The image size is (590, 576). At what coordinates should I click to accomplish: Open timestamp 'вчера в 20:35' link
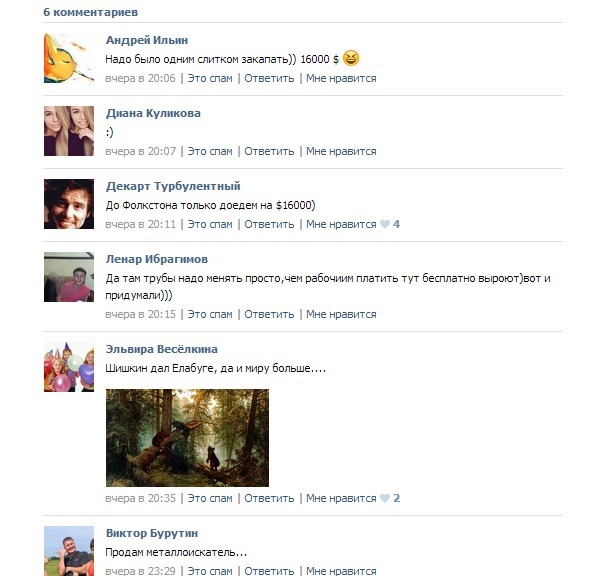point(140,498)
